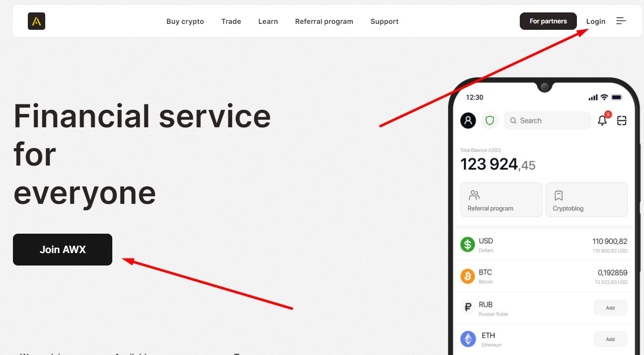This screenshot has height=355, width=644.
Task: Open the Learn menu item
Action: click(x=268, y=21)
